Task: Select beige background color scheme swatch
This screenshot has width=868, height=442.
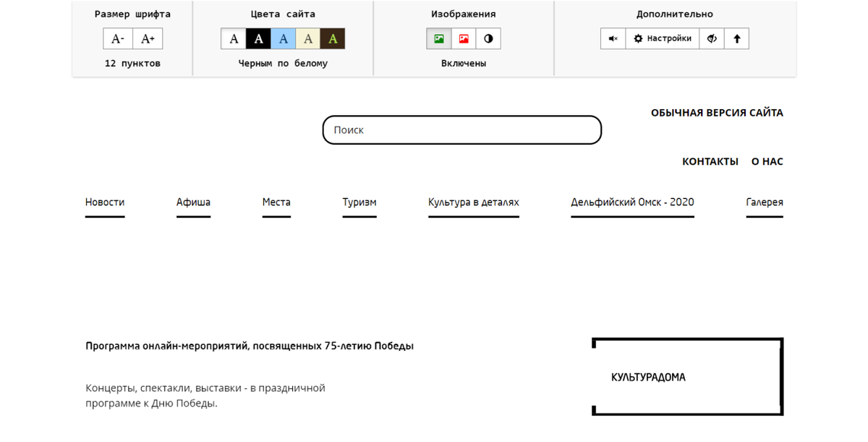Action: pos(307,39)
